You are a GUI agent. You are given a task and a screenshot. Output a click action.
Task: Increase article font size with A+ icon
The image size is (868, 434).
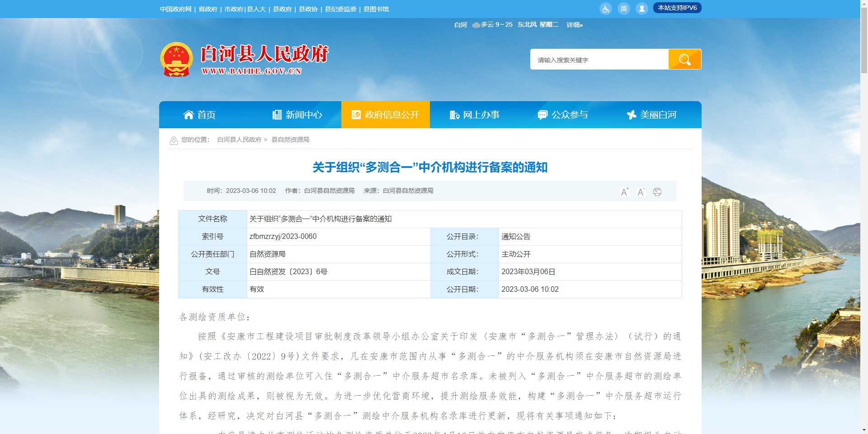click(x=624, y=191)
